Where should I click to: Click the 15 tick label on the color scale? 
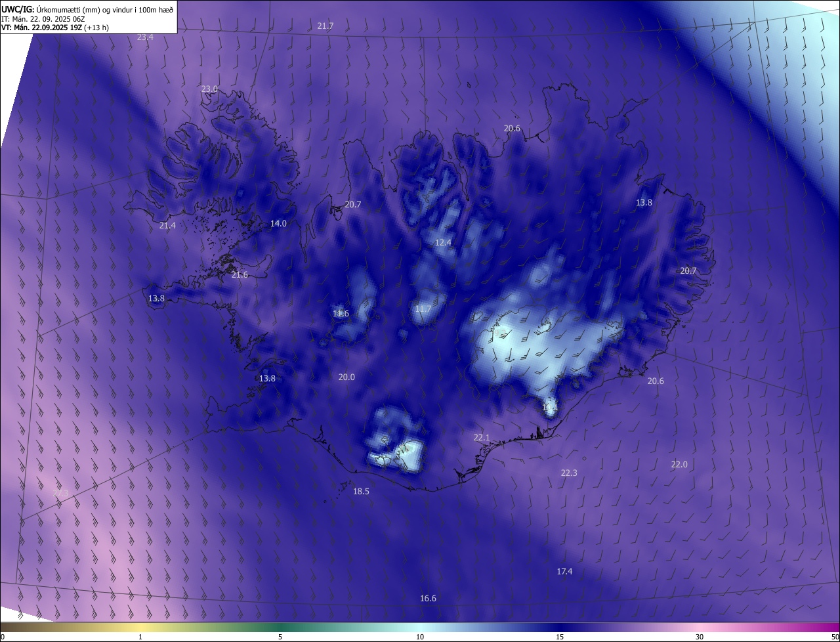point(560,637)
